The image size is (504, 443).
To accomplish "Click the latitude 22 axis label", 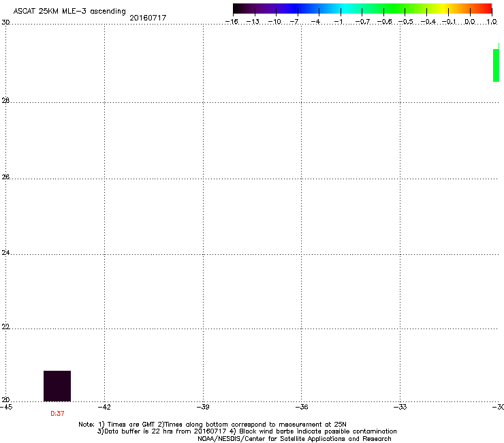I will (5, 326).
